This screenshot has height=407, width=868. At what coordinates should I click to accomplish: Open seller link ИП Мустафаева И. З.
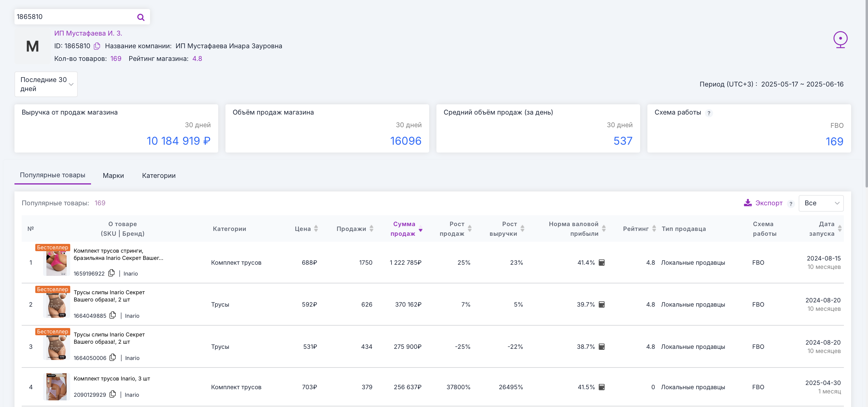88,33
